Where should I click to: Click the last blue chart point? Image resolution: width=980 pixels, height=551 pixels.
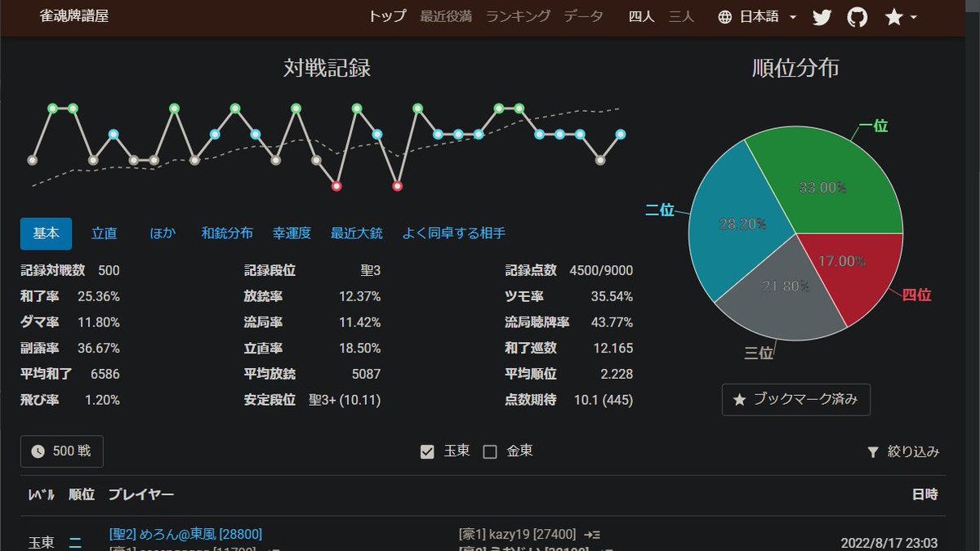(621, 134)
